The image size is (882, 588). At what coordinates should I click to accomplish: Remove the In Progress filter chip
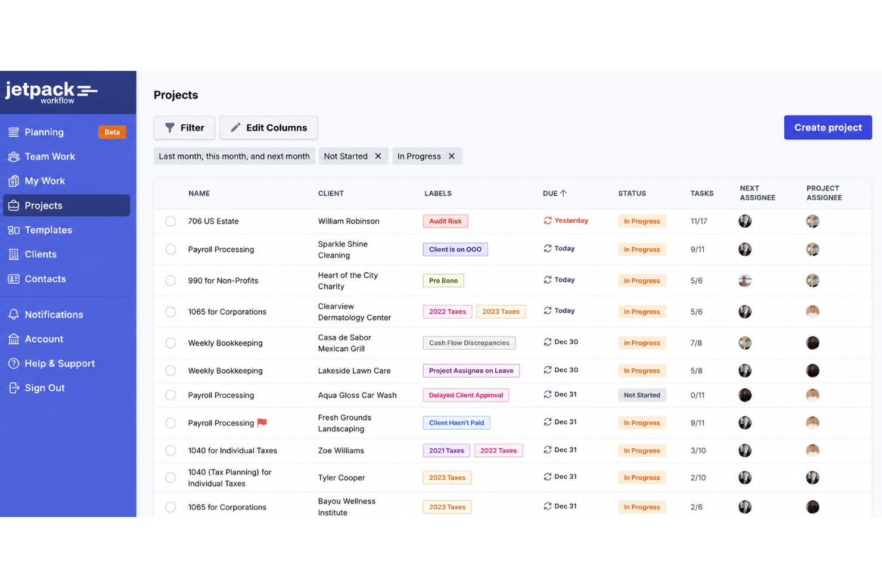[x=452, y=156]
